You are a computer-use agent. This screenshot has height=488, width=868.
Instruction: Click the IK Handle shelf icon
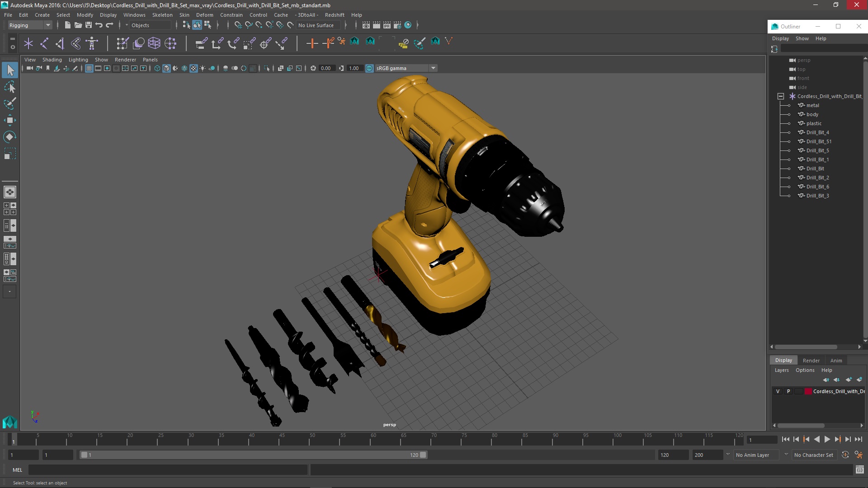coord(60,43)
